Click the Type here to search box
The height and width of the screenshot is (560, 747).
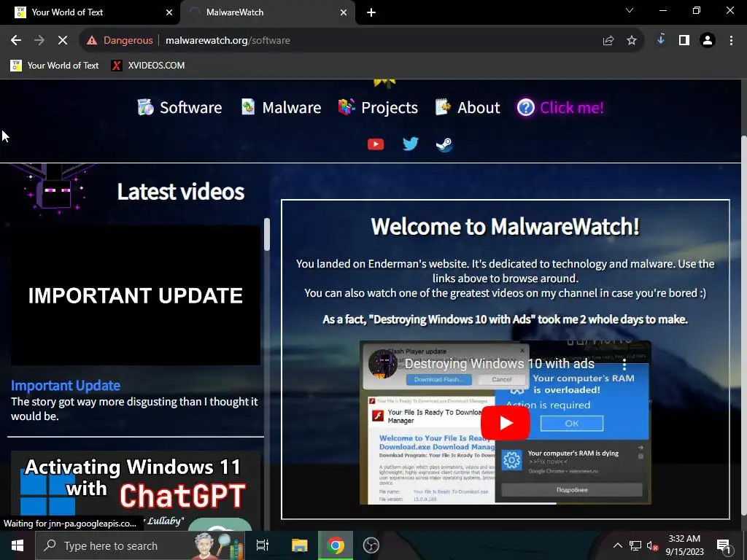click(x=139, y=545)
